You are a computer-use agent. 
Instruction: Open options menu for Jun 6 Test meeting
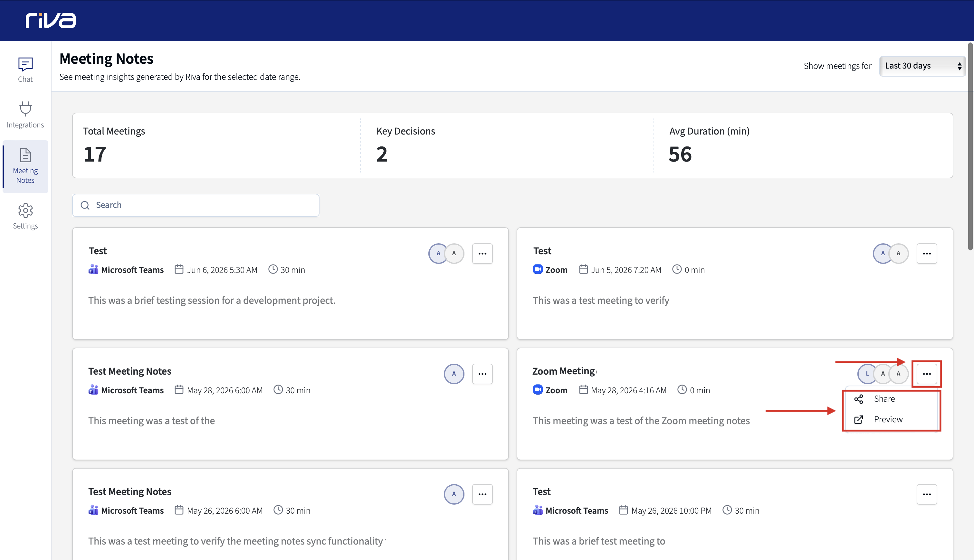point(482,254)
